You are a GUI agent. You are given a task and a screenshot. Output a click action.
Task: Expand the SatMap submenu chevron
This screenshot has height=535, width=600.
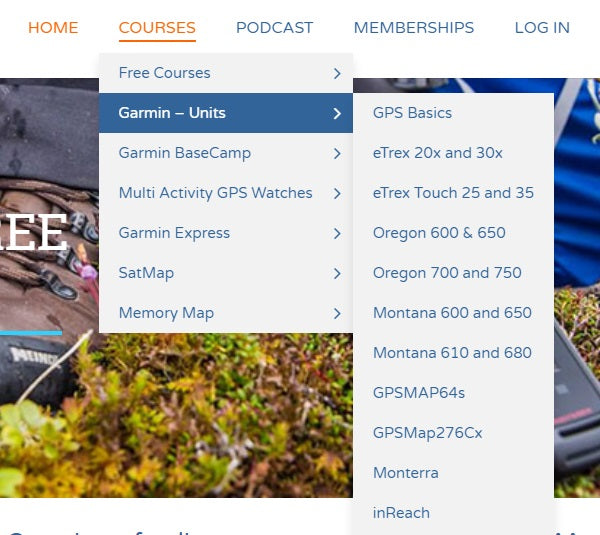337,273
